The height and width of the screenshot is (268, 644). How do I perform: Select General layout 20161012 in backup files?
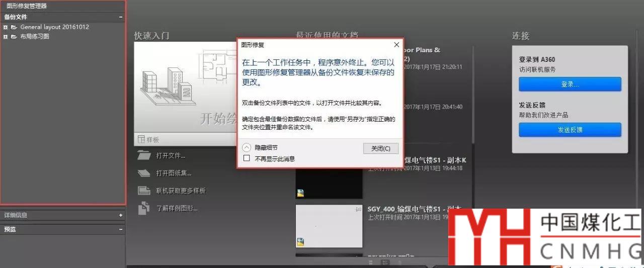click(x=54, y=27)
